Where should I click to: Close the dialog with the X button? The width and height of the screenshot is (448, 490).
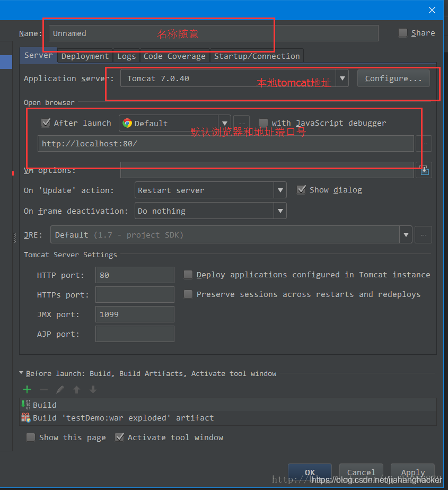pyautogui.click(x=432, y=10)
